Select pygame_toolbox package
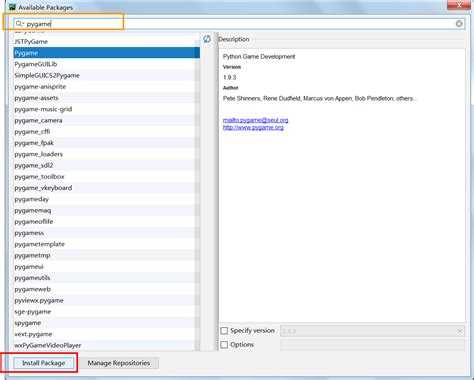The width and height of the screenshot is (474, 380). point(107,177)
